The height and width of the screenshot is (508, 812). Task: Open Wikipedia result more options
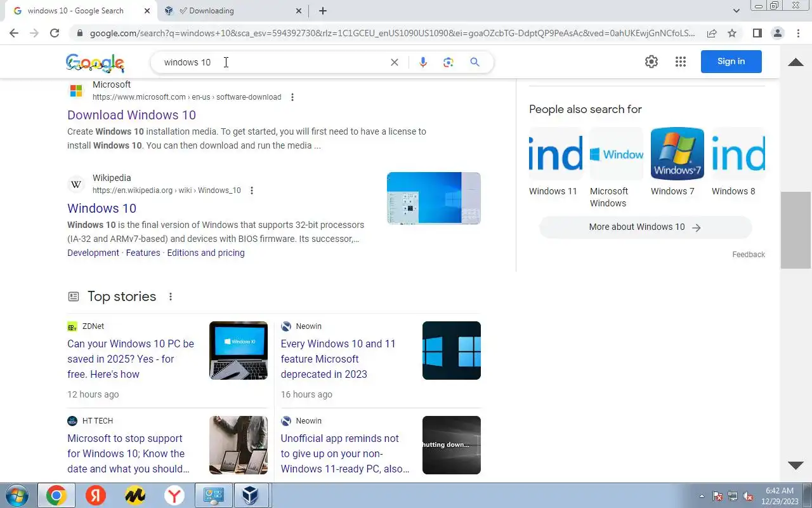[252, 190]
